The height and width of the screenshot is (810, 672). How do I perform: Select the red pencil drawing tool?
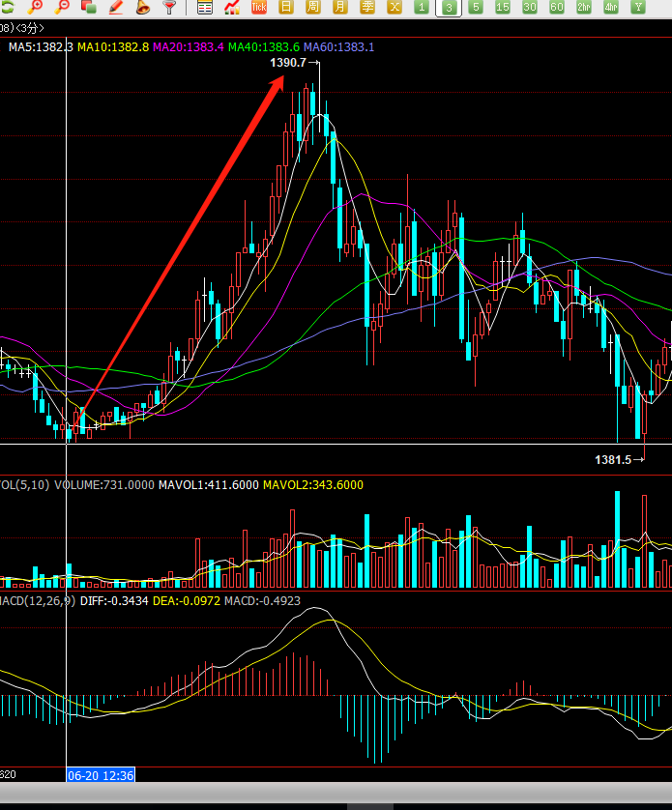pyautogui.click(x=116, y=8)
